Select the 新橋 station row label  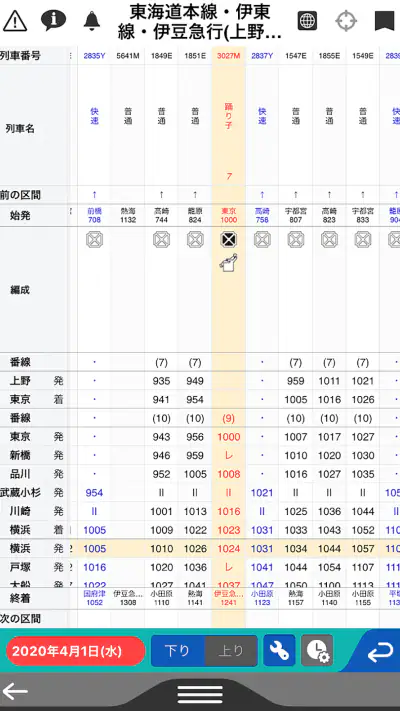[20, 455]
